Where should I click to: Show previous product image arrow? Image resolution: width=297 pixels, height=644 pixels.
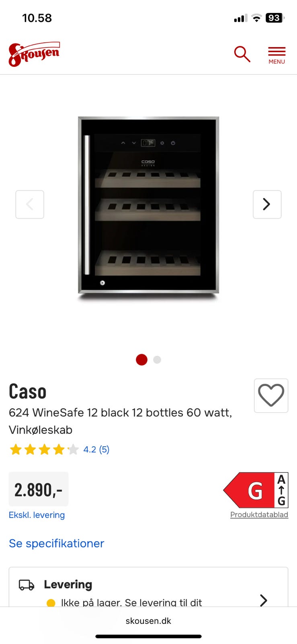(30, 204)
